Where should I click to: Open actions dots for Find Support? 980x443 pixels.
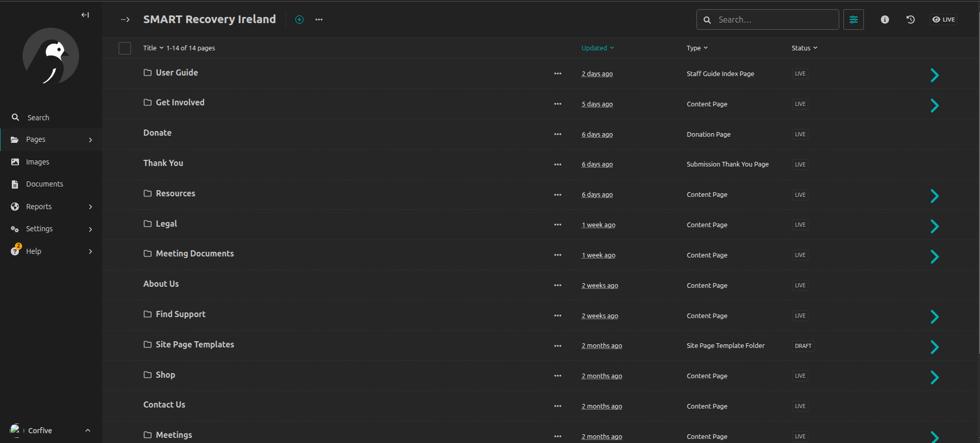tap(558, 316)
